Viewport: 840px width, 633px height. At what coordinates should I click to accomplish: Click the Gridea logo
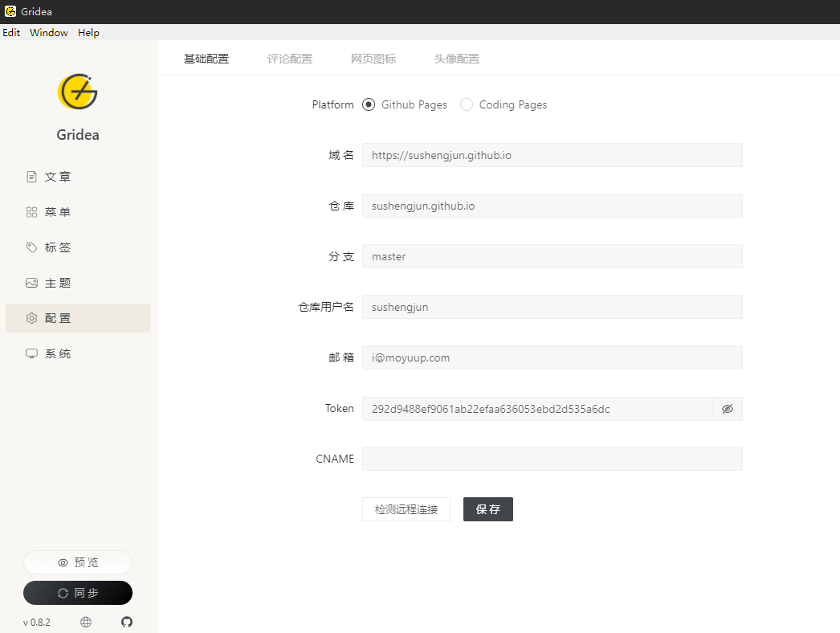point(77,91)
